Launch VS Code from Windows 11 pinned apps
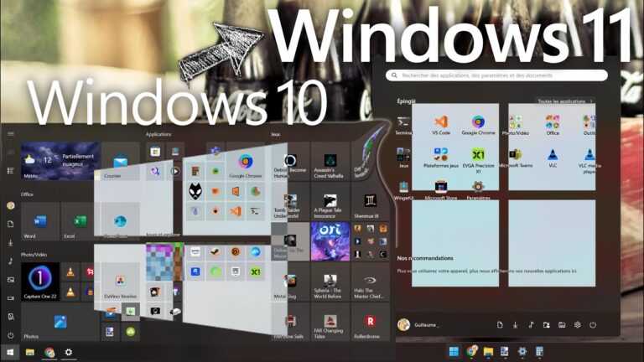The image size is (644, 362). point(441,125)
